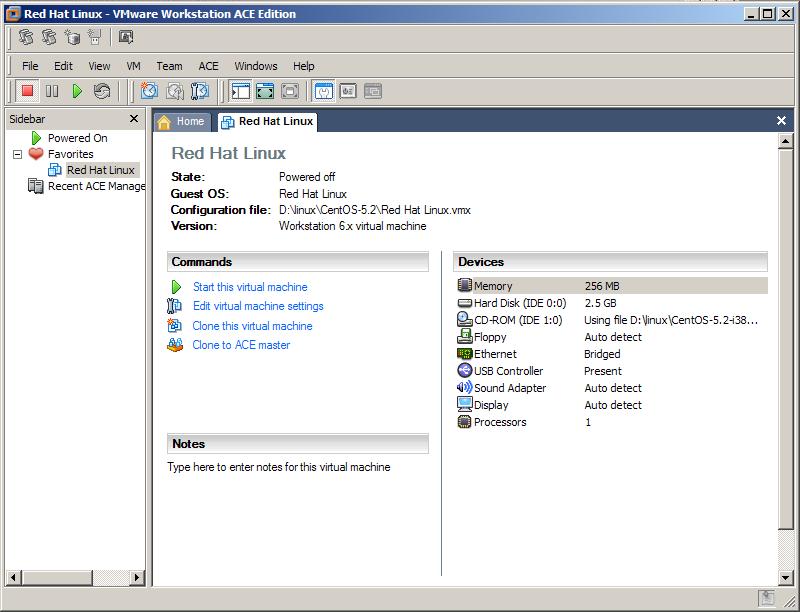
Task: Take a snapshot using the snapshot toolbar icon
Action: click(149, 91)
